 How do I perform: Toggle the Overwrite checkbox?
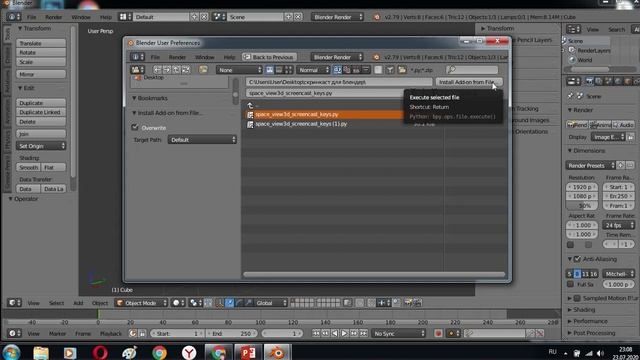(x=135, y=128)
